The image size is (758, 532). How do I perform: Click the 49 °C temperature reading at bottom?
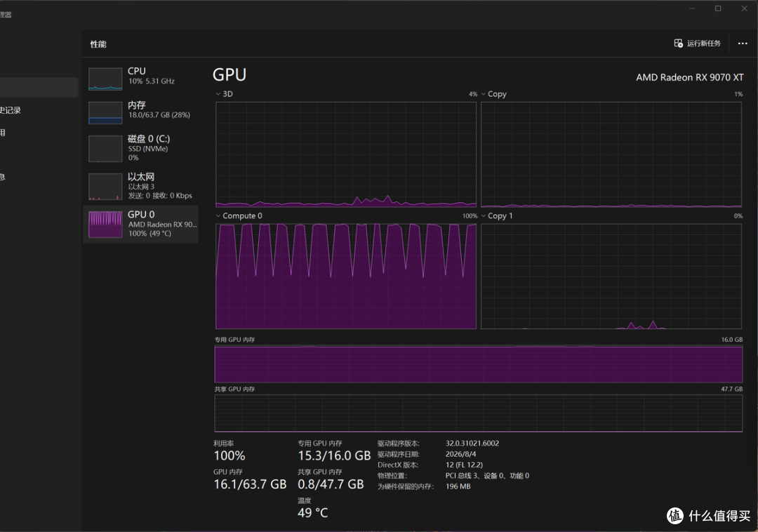tap(313, 512)
